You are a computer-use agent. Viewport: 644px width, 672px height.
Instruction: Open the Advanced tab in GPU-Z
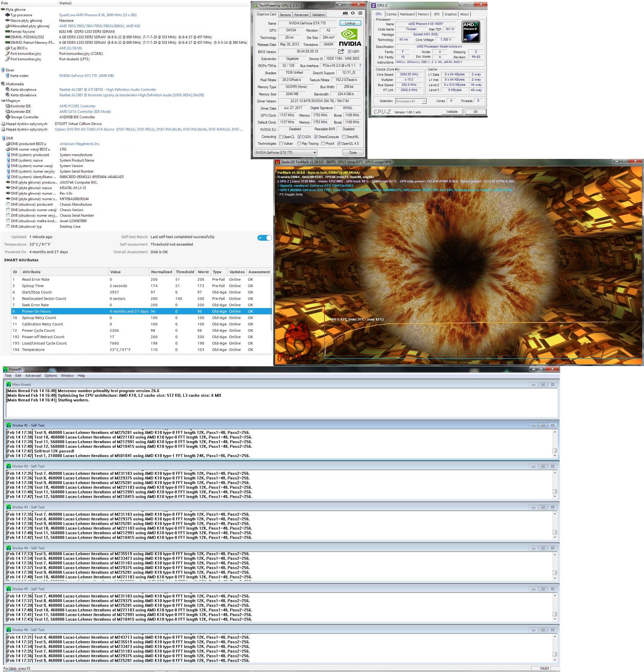[x=301, y=15]
